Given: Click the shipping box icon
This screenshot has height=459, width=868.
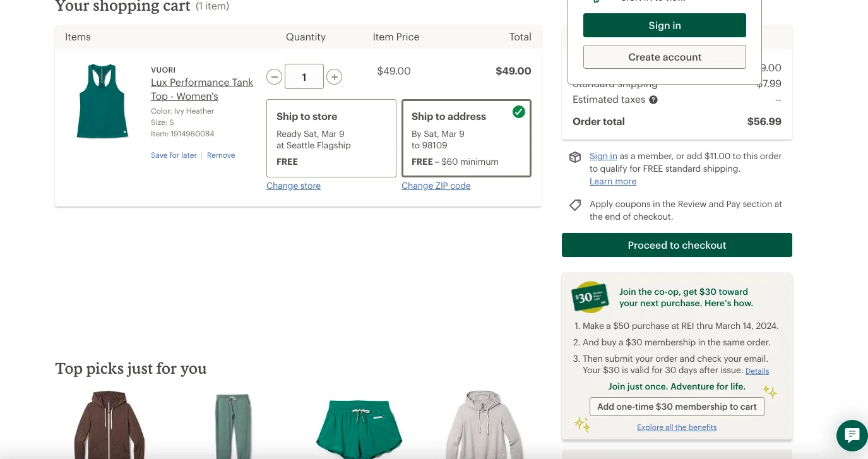Looking at the screenshot, I should 575,157.
